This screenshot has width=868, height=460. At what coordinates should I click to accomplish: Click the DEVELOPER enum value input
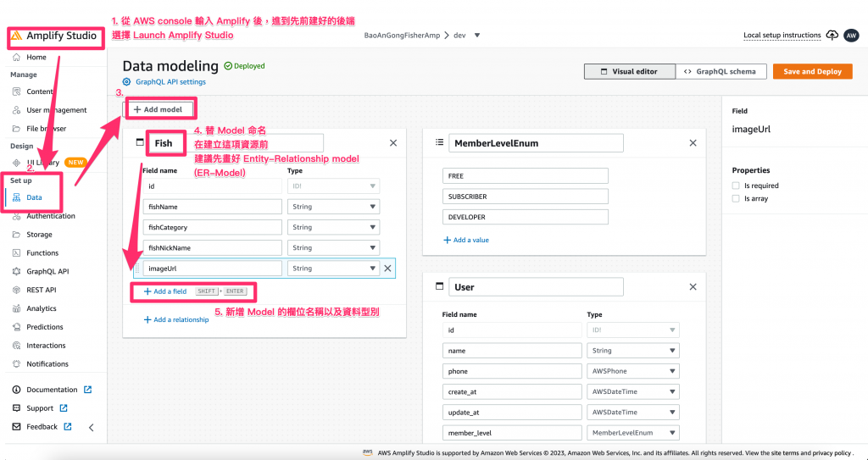point(526,217)
